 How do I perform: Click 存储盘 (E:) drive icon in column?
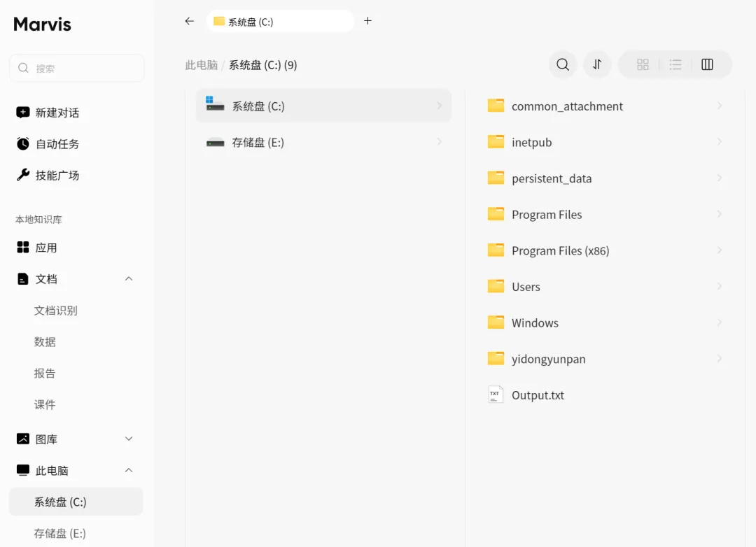[x=215, y=143]
